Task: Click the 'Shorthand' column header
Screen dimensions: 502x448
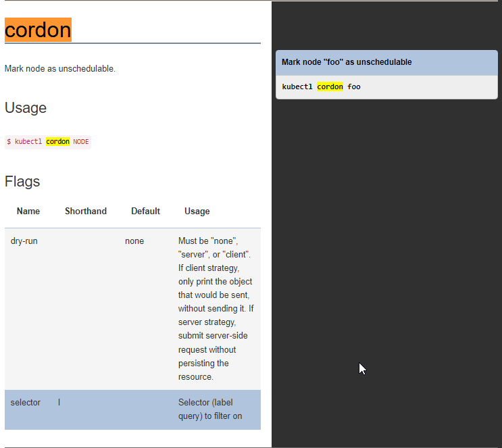Action: tap(86, 211)
